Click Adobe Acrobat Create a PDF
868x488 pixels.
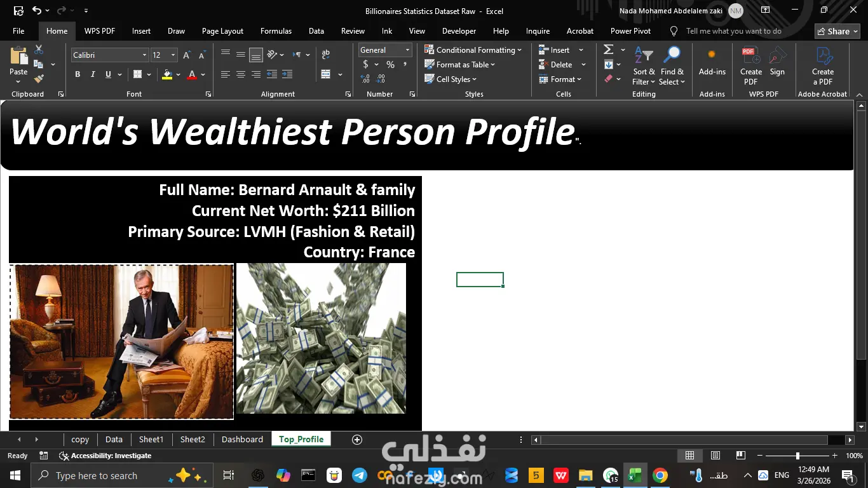(x=823, y=66)
